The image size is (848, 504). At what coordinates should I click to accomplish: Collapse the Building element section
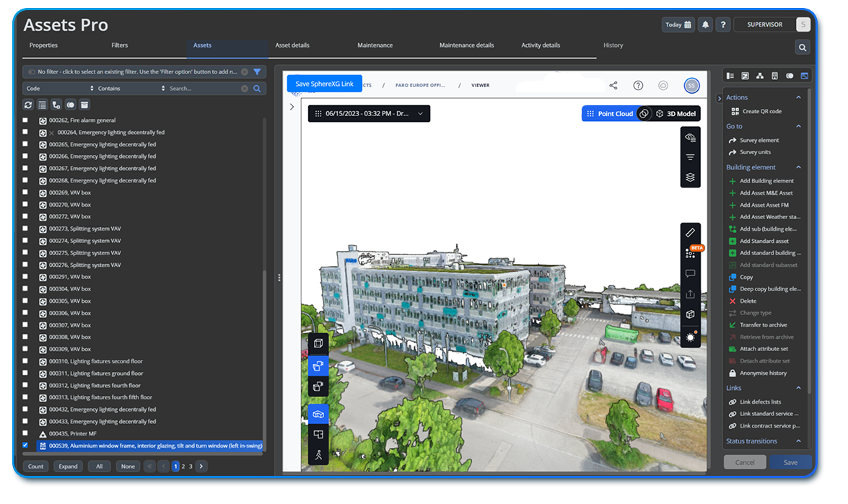[x=798, y=167]
